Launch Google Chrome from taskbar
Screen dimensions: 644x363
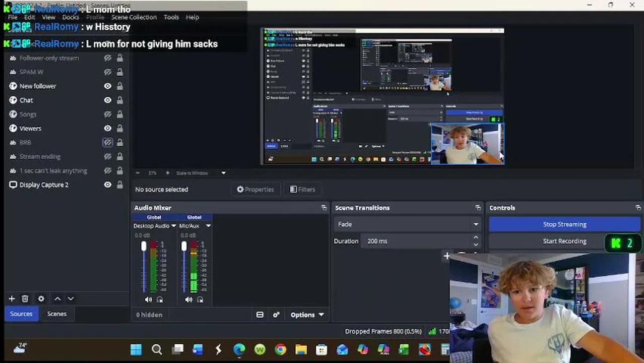pos(280,349)
